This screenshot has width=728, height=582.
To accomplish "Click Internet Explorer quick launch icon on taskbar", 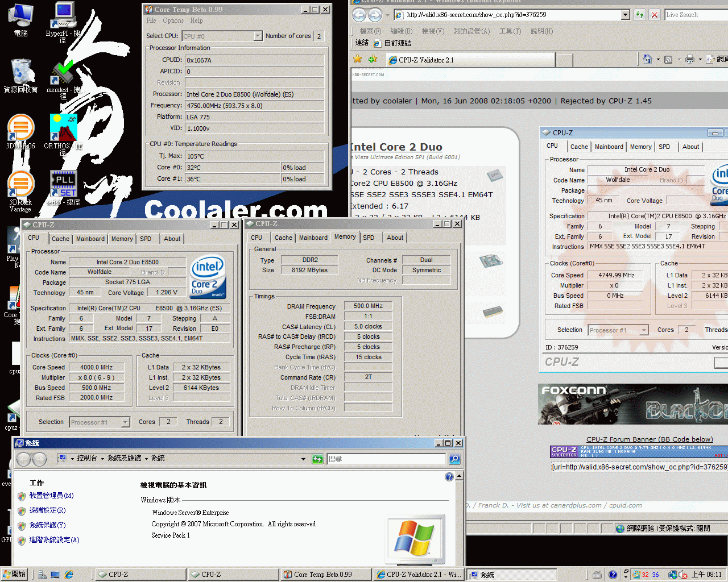I will click(x=69, y=575).
